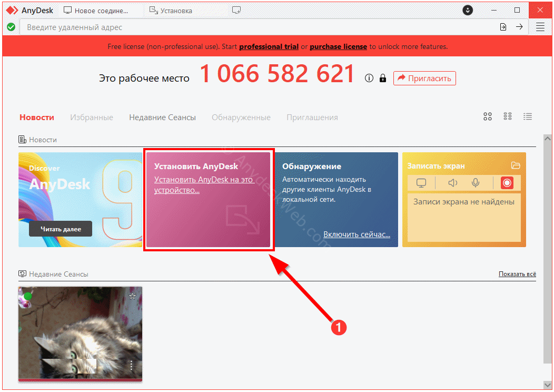Open the Недавние Сеансы tab

pos(163,117)
